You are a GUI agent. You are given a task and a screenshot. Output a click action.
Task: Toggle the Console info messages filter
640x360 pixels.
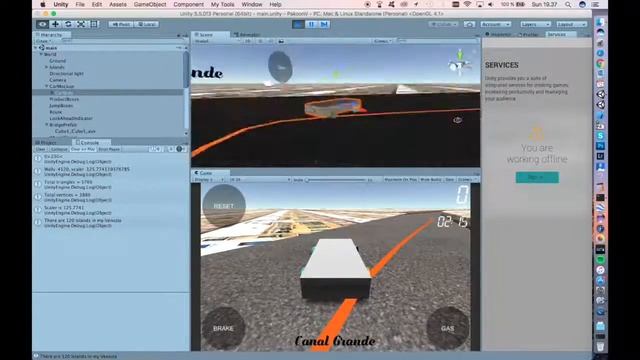tap(156, 149)
